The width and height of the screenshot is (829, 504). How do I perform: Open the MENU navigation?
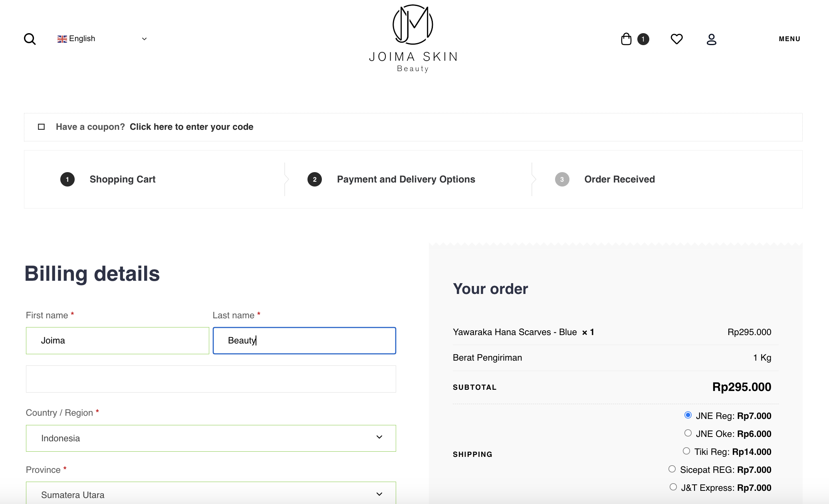[789, 39]
